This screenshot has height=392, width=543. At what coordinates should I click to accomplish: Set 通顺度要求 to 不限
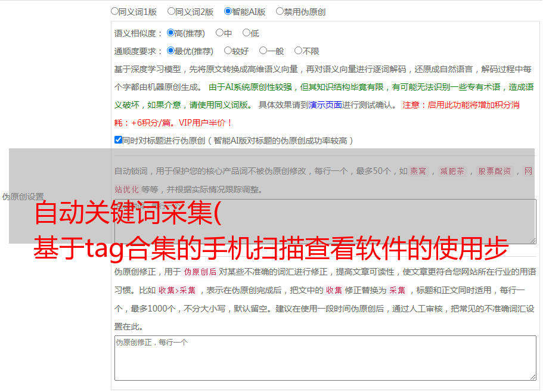(x=298, y=51)
